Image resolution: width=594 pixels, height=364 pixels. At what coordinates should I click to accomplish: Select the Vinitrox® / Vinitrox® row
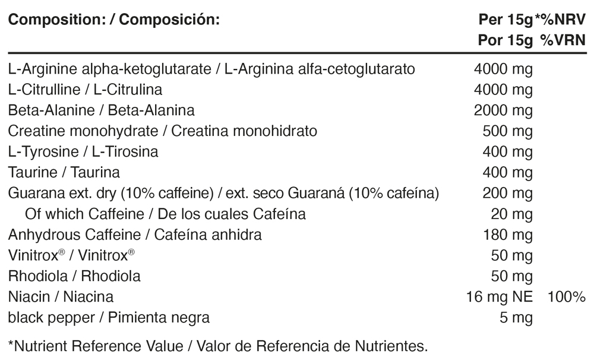tap(71, 255)
